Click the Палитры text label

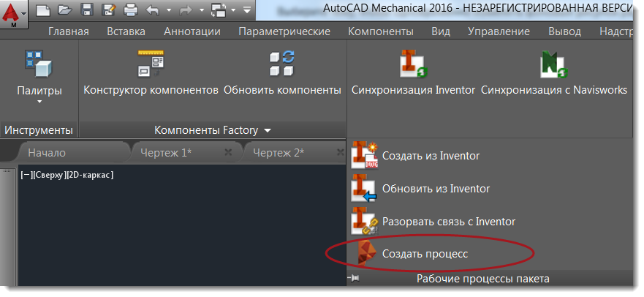pos(39,91)
